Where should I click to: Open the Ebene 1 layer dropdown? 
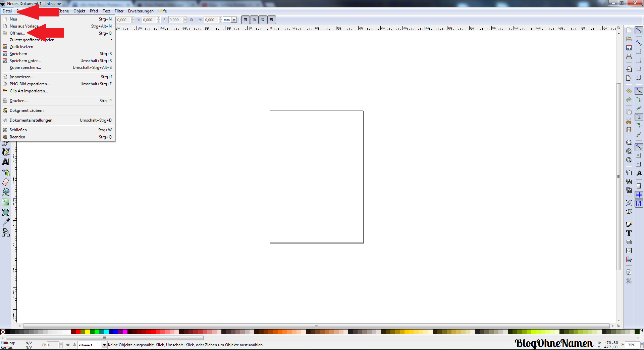tap(104, 345)
